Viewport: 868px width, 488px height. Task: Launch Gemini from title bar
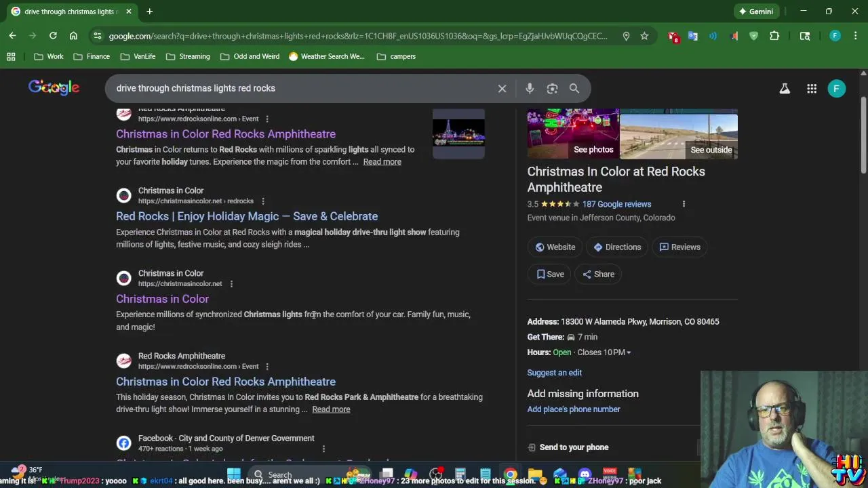click(756, 12)
